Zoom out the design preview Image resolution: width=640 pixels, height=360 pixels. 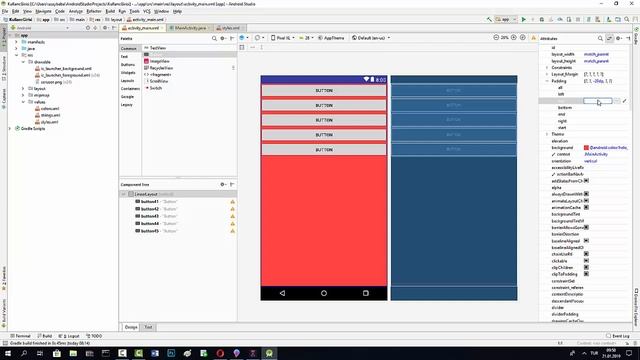coord(496,38)
